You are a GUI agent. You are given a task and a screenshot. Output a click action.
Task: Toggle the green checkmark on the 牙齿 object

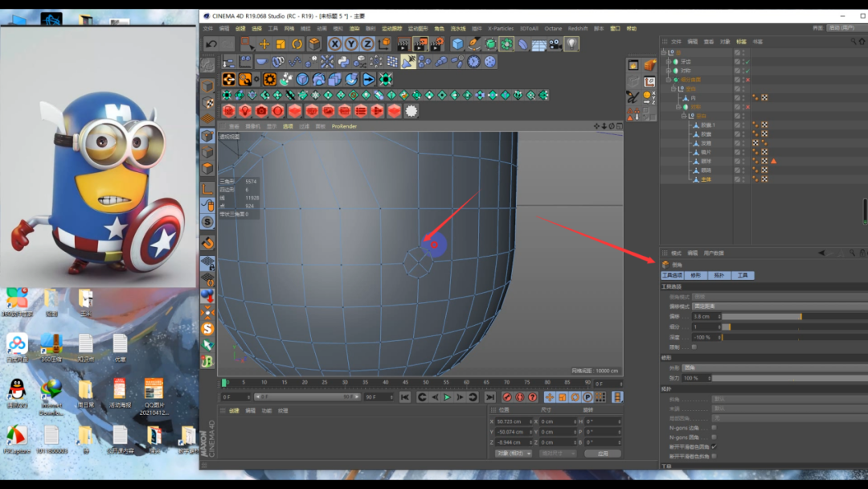click(x=747, y=61)
